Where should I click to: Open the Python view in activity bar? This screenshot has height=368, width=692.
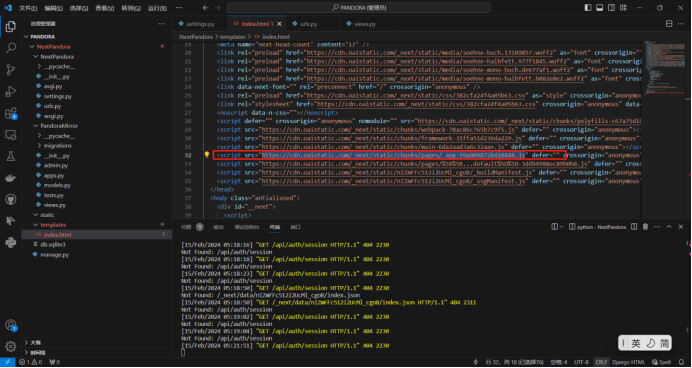click(x=11, y=242)
